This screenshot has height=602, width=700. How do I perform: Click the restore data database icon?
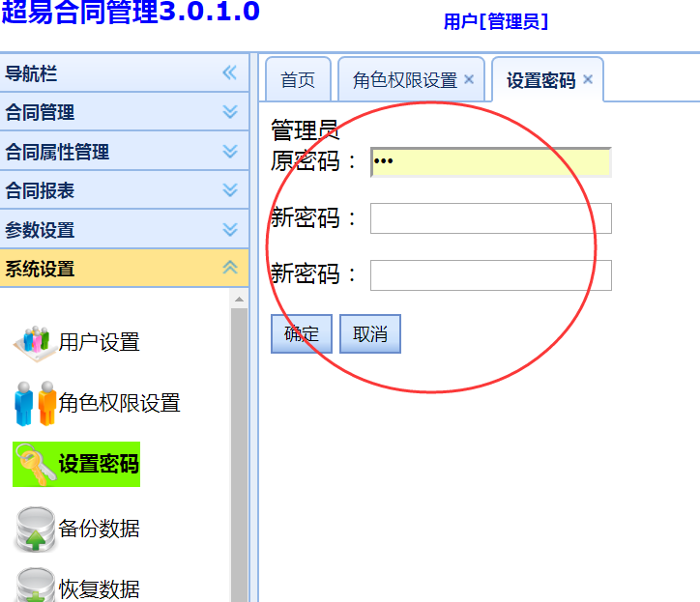pyautogui.click(x=35, y=587)
